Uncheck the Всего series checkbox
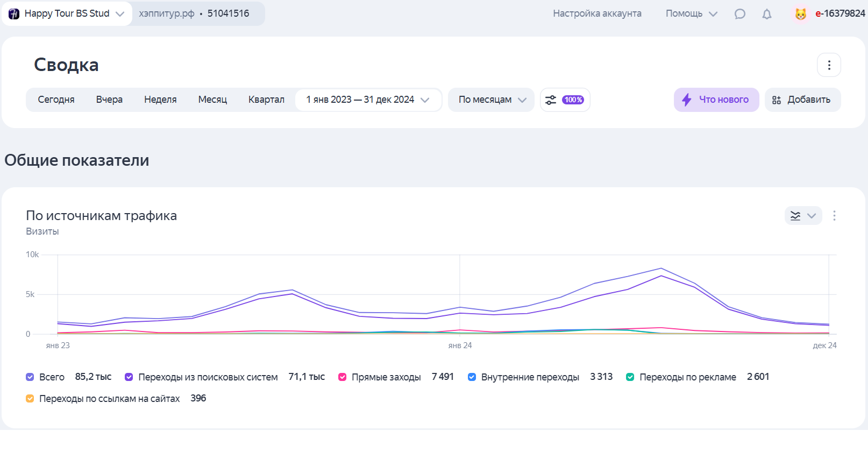The height and width of the screenshot is (466, 868). tap(30, 377)
